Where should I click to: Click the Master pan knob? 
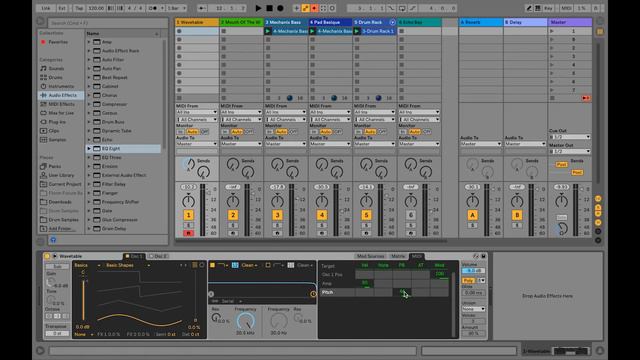[x=561, y=201]
